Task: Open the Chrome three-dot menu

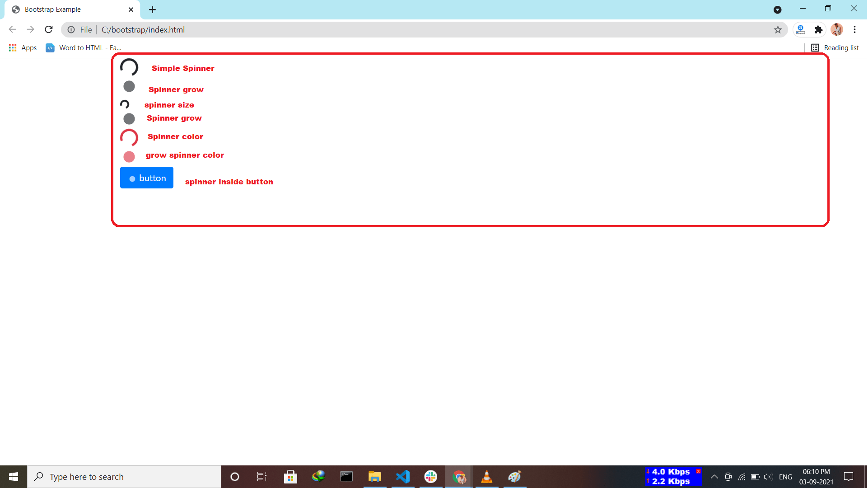Action: [x=854, y=30]
